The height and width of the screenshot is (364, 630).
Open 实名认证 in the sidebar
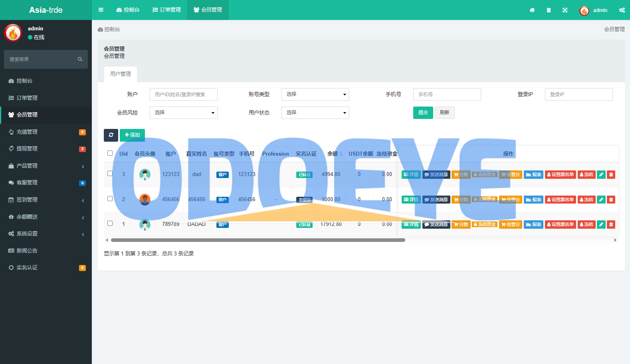pyautogui.click(x=46, y=267)
